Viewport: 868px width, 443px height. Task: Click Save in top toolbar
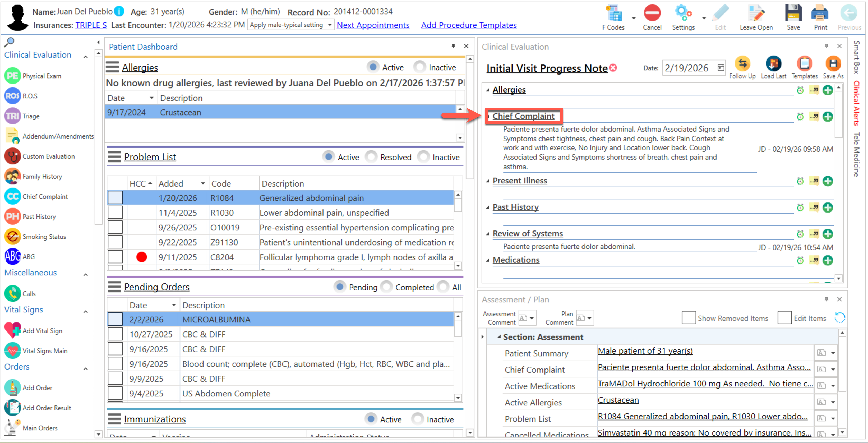click(x=793, y=13)
